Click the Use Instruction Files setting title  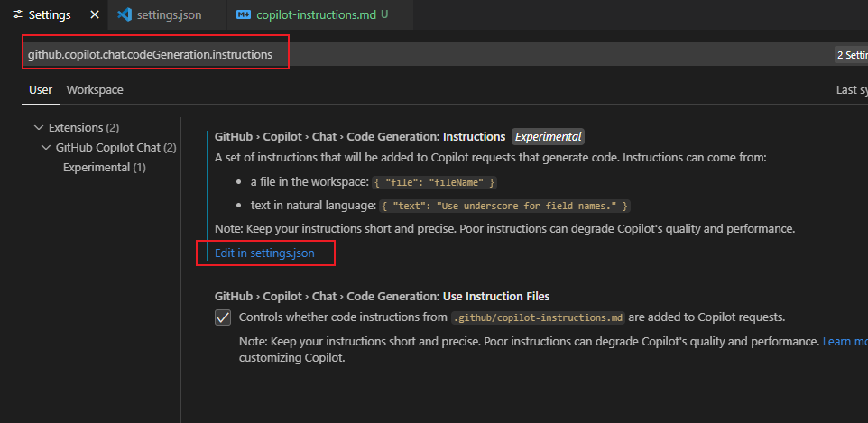[x=382, y=296]
